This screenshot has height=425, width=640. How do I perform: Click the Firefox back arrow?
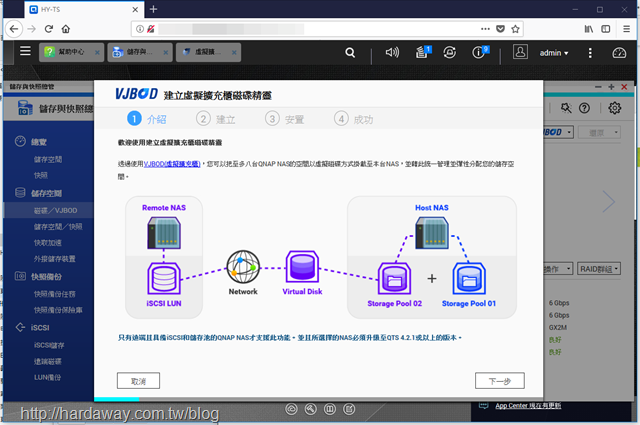[x=14, y=29]
